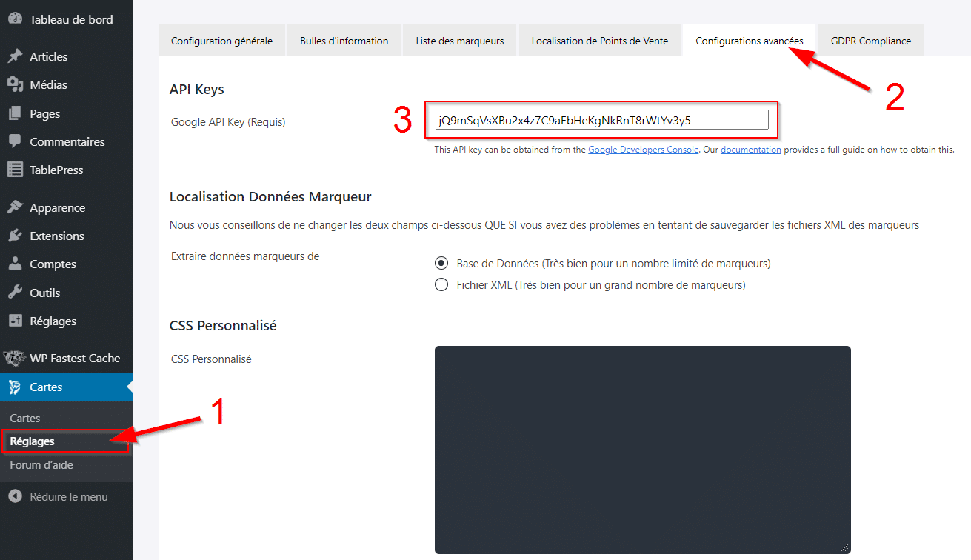Click the Extensions plugin icon
The width and height of the screenshot is (971, 560).
coord(15,236)
